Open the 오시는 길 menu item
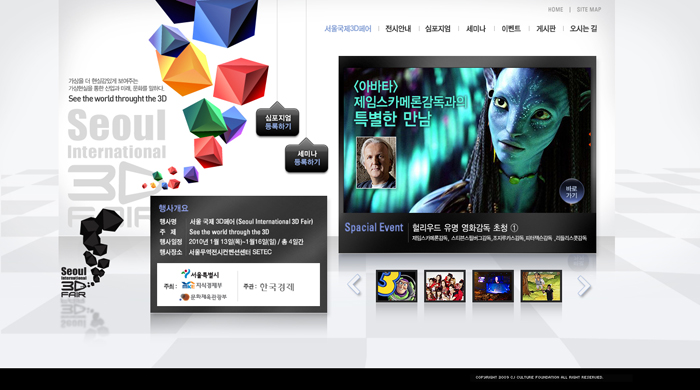Image resolution: width=700 pixels, height=390 pixels. [x=583, y=29]
